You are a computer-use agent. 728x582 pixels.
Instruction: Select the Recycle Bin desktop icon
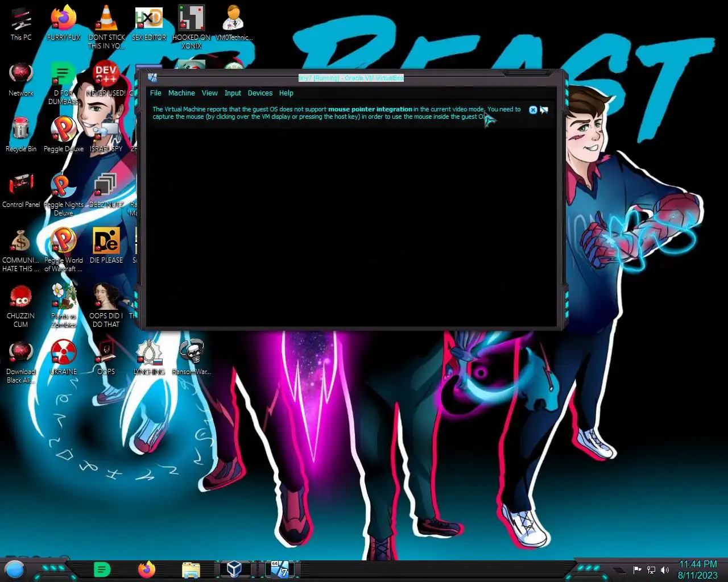click(21, 135)
